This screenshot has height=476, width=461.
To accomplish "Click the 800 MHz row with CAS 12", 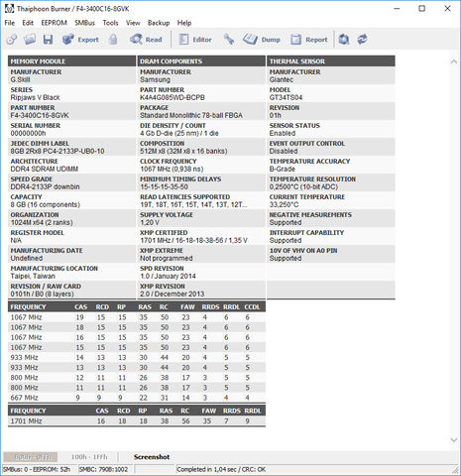I will (137, 378).
